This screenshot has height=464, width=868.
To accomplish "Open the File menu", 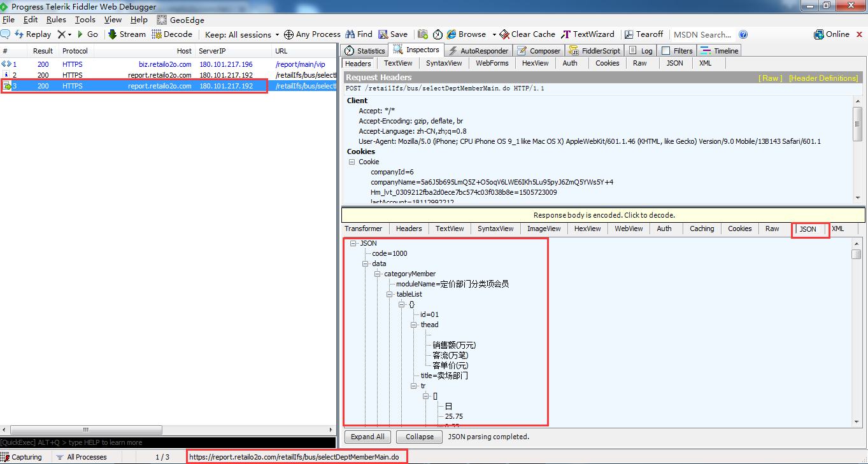I will (8, 20).
